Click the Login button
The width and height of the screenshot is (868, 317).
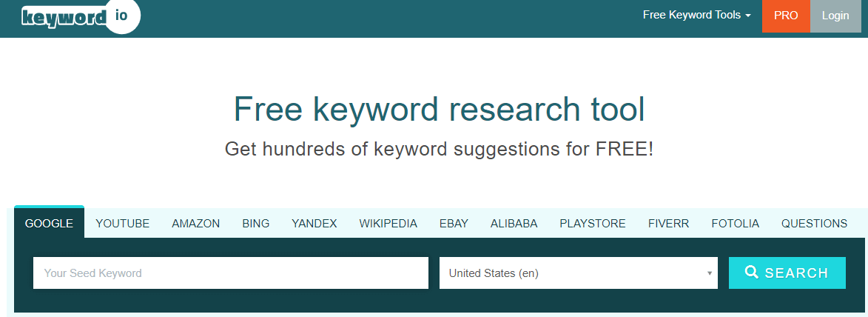click(x=835, y=16)
